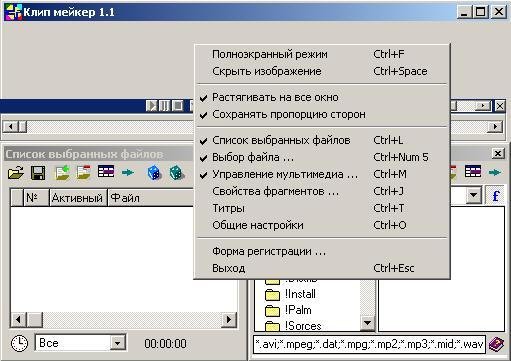Click the Клип мейкер app icon in the title bar
The height and width of the screenshot is (361, 511).
point(13,12)
